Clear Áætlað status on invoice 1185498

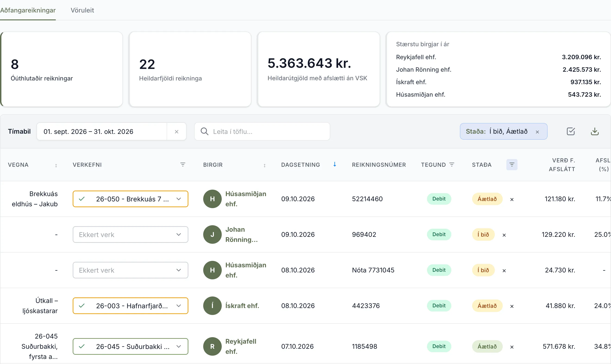click(x=512, y=347)
